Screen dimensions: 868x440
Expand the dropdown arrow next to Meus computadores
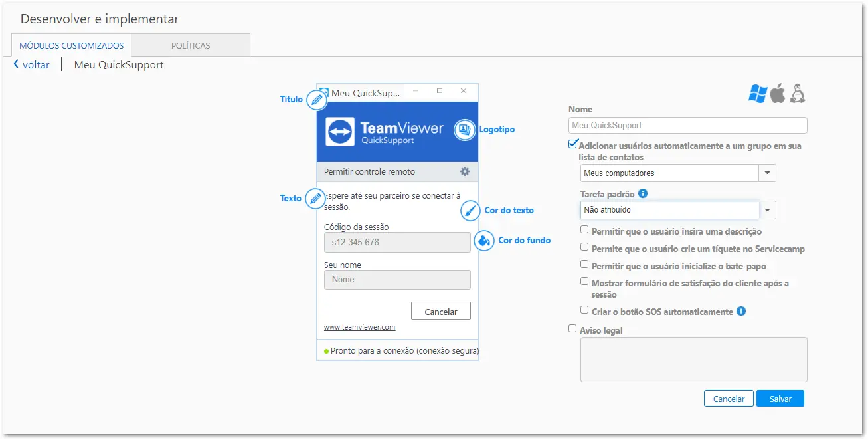(x=768, y=173)
